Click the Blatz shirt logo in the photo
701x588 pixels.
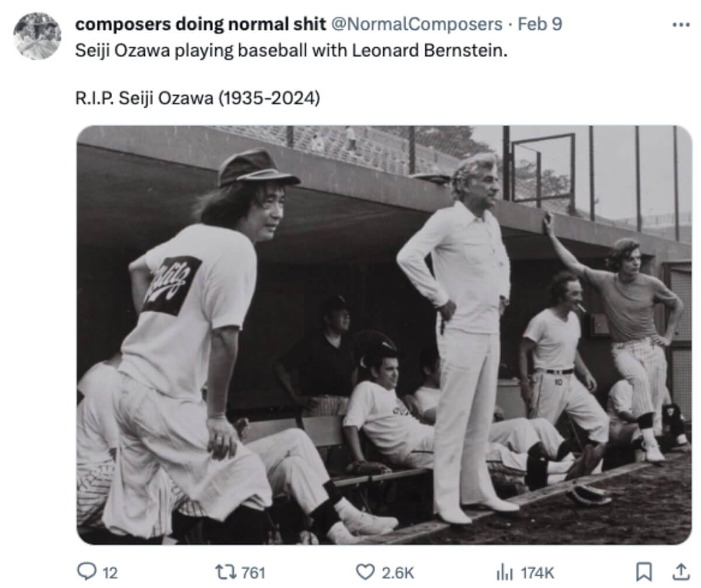(171, 285)
